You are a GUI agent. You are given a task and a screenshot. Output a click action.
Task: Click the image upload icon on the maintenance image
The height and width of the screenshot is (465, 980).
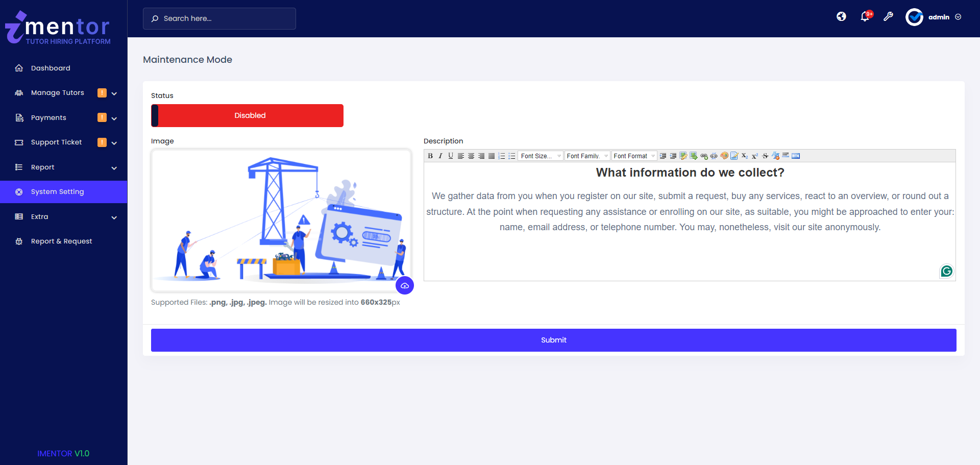(405, 285)
